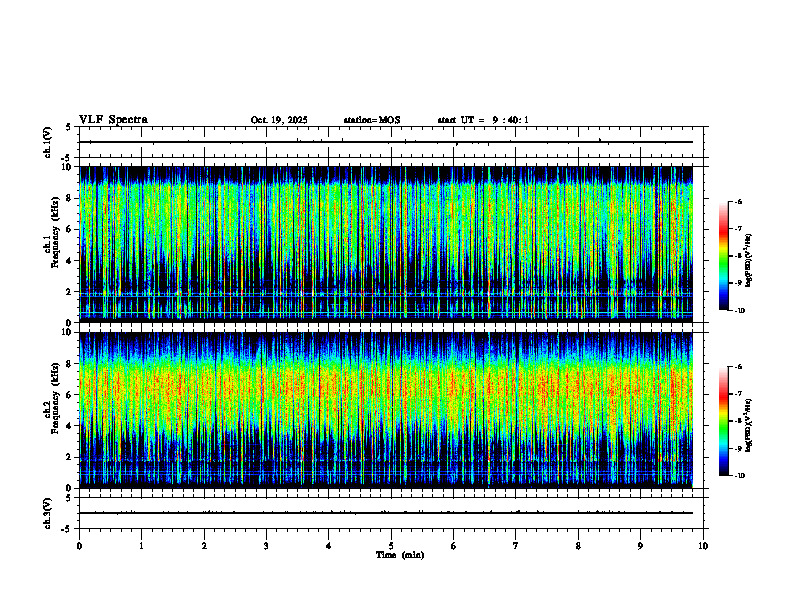Click the "4" tick on ch.1 frequency axis
Image resolution: width=792 pixels, height=612 pixels.
coord(71,261)
